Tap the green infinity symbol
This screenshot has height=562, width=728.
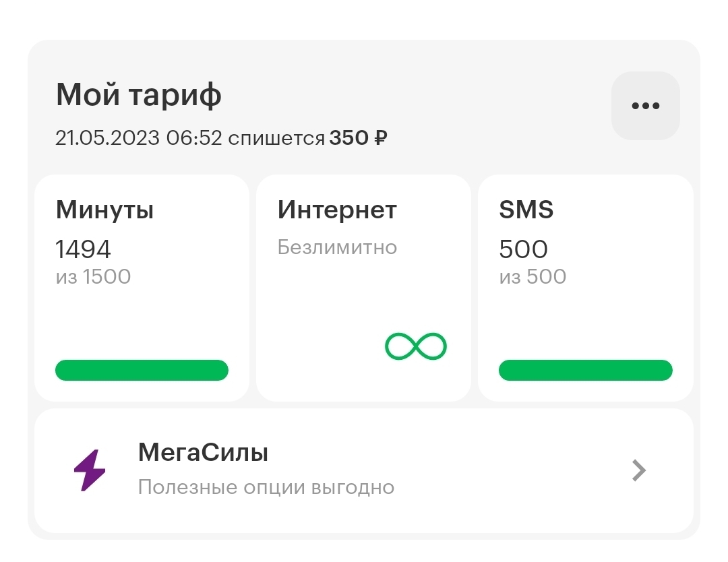point(416,346)
